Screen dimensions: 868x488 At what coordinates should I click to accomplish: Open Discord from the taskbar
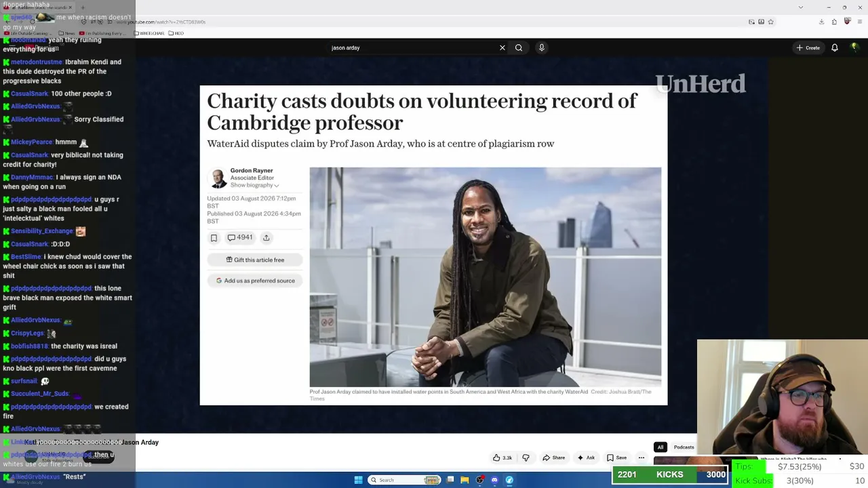click(494, 480)
